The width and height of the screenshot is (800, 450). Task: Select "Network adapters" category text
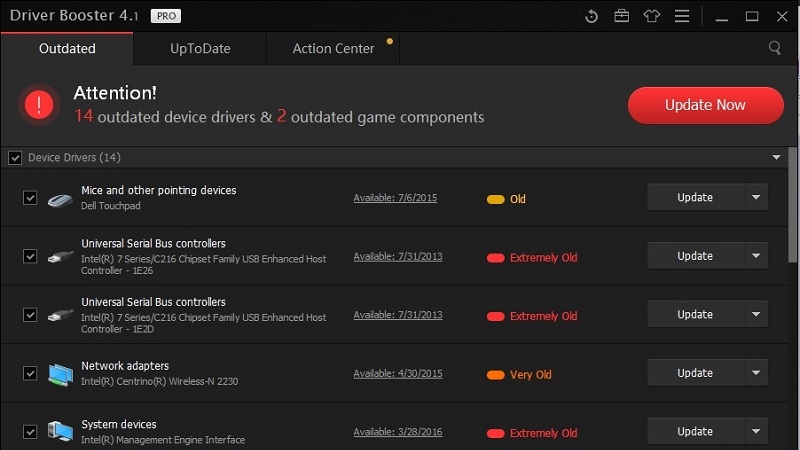point(125,366)
